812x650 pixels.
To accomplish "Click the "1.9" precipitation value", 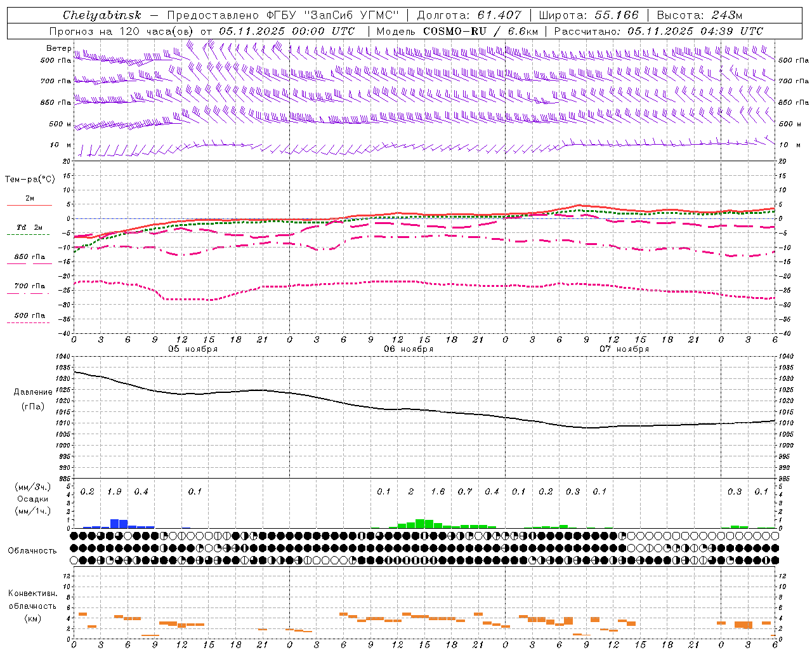I will click(x=114, y=492).
